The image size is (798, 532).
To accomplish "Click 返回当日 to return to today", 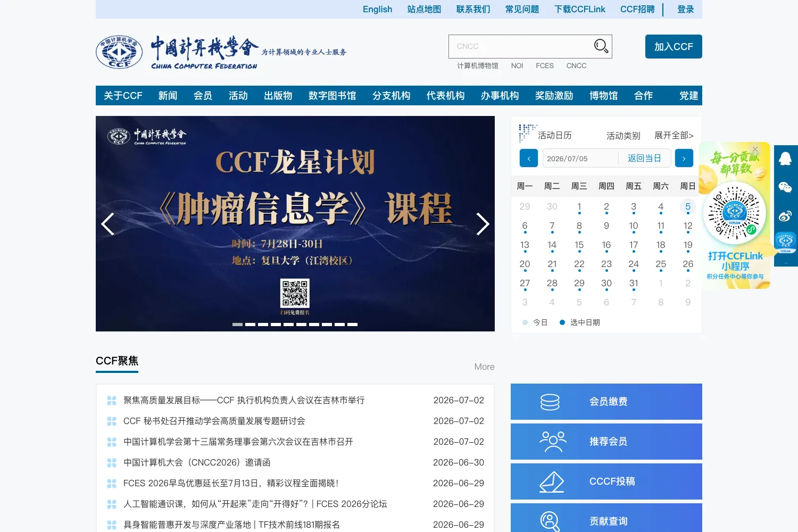I will [x=644, y=159].
